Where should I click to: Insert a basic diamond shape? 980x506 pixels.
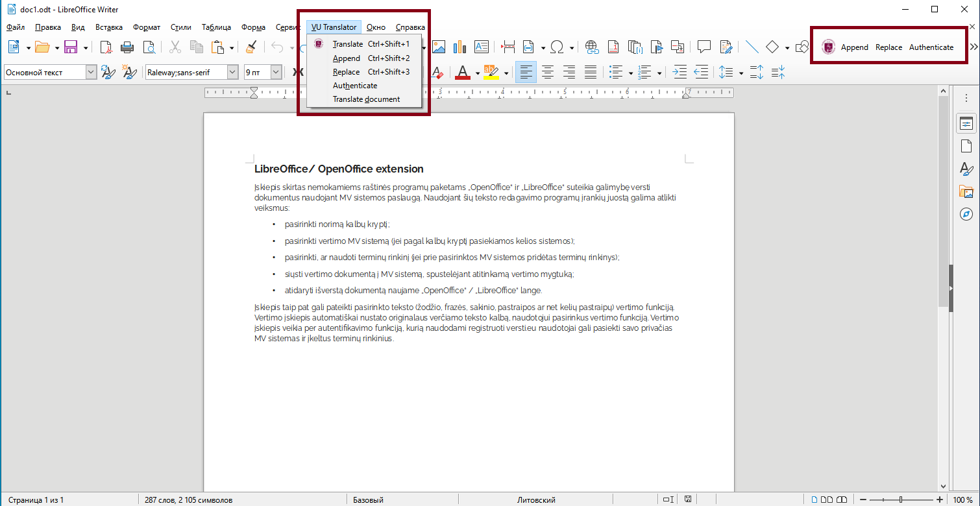pyautogui.click(x=772, y=47)
